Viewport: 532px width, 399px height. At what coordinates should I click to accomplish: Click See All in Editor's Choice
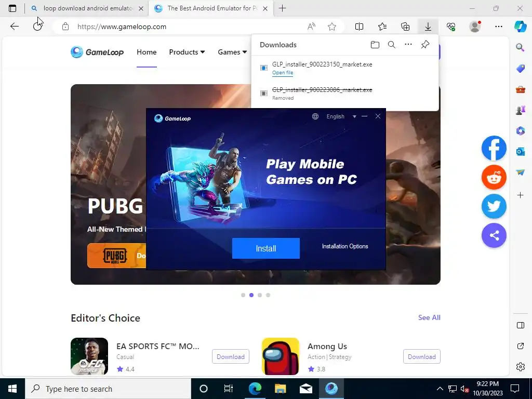(x=429, y=317)
